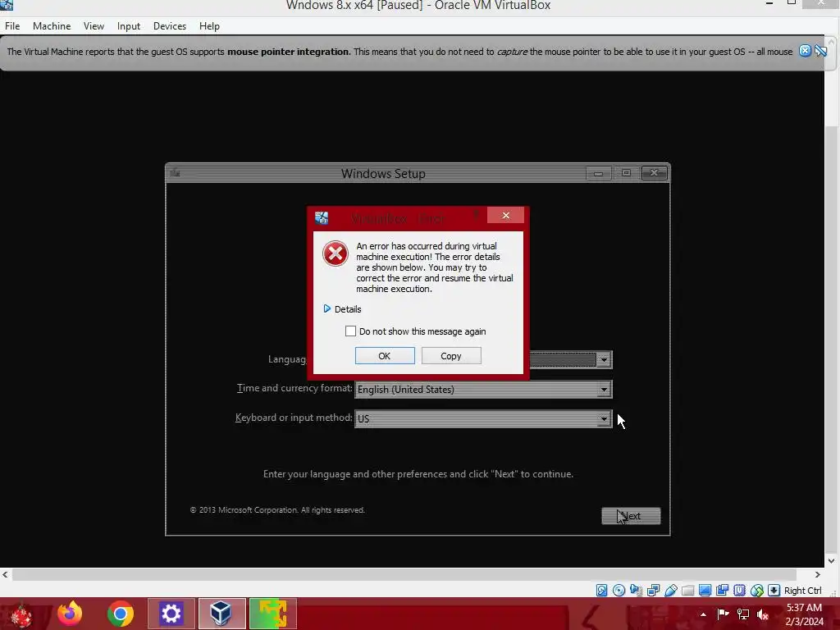Click the down arrow of vertical scrollbar
Viewport: 840px width, 630px height.
(832, 561)
